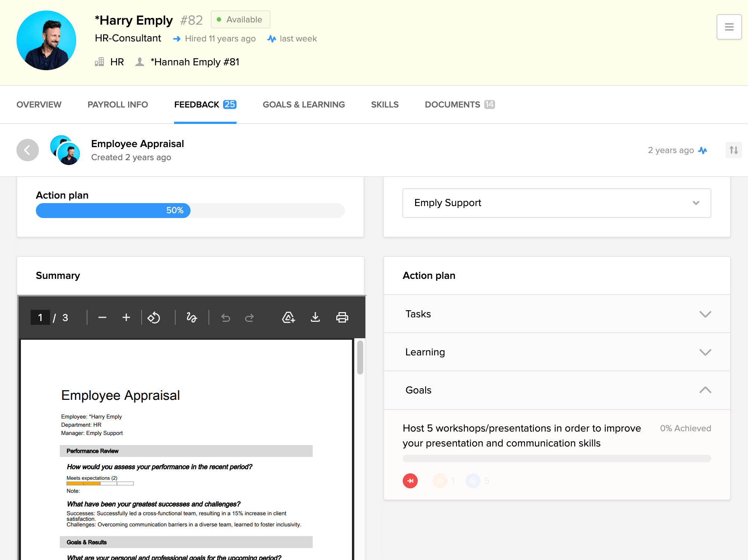Zoom in on the appraisal PDF
The width and height of the screenshot is (748, 560).
[126, 317]
